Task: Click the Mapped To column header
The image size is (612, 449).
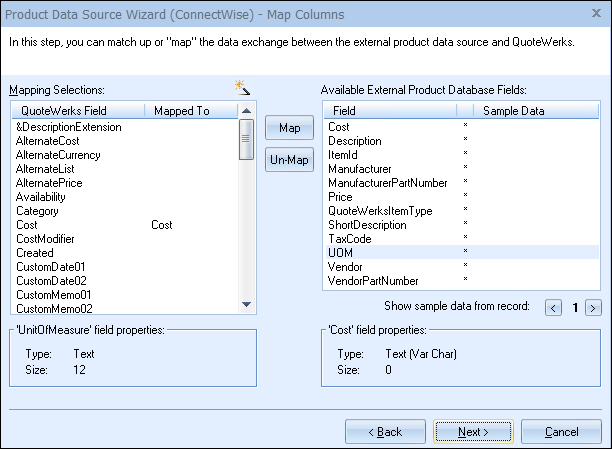Action: point(190,111)
